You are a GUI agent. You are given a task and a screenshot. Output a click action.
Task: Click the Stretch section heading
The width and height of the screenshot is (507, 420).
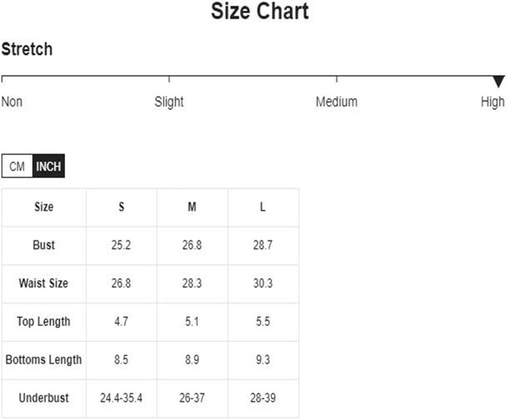pos(27,49)
